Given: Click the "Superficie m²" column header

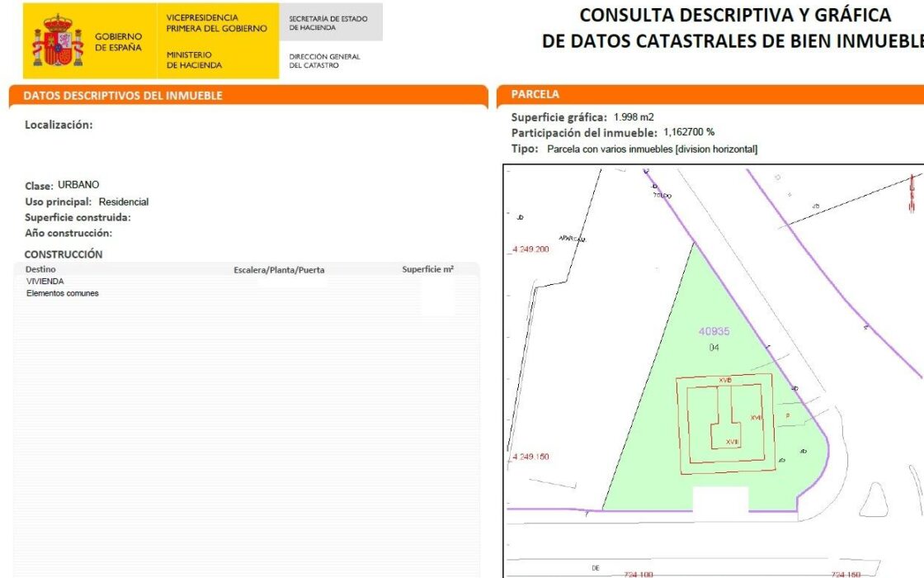Looking at the screenshot, I should tap(427, 269).
